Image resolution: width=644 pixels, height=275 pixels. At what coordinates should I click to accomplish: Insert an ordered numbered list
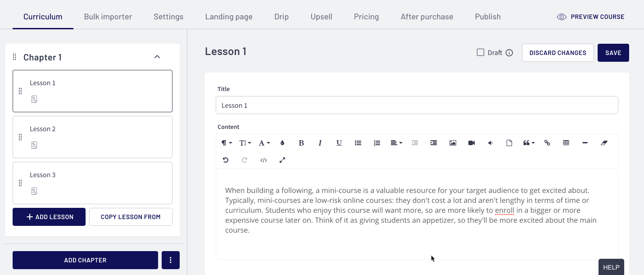(377, 143)
